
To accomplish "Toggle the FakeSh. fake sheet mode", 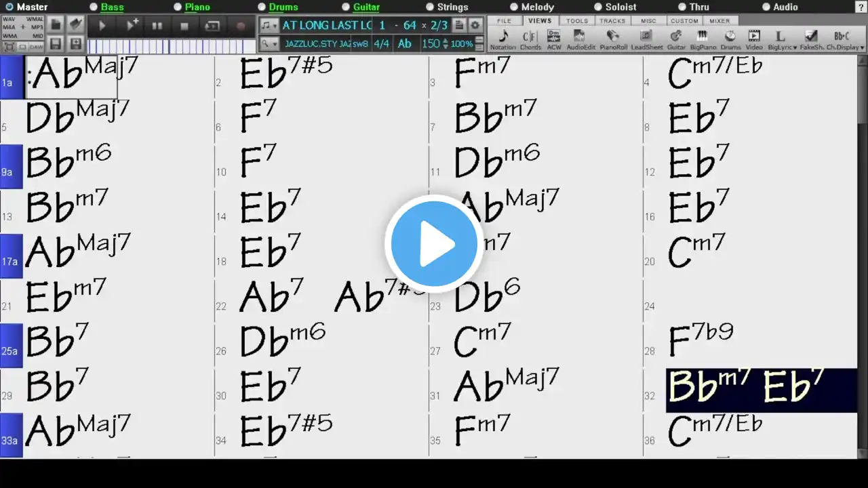I will pos(811,40).
